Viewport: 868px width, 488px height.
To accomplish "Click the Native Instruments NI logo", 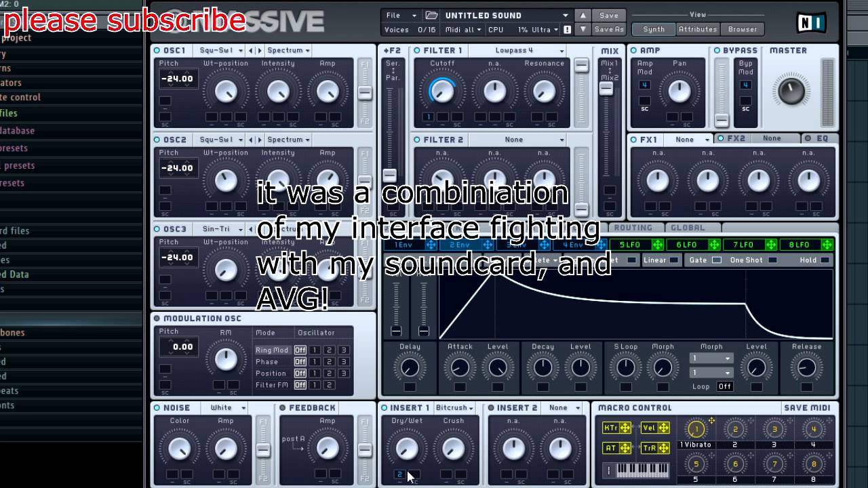I will 810,23.
